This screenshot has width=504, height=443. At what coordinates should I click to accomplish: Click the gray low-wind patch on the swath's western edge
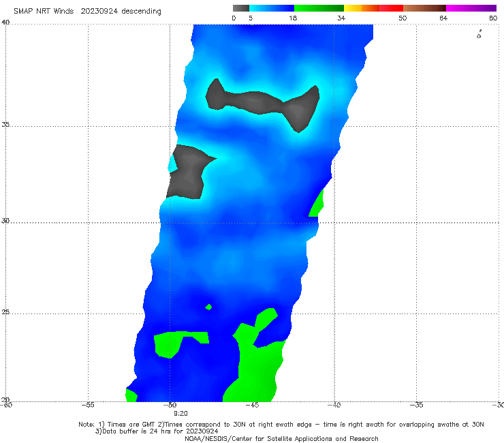tap(188, 174)
